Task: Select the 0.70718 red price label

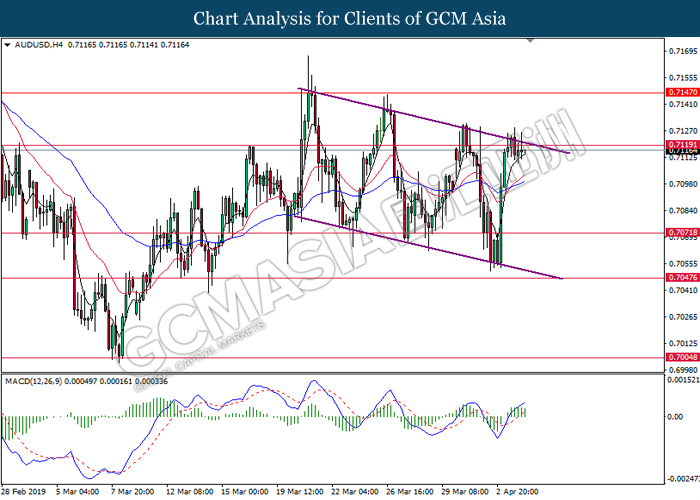Action: tap(683, 233)
